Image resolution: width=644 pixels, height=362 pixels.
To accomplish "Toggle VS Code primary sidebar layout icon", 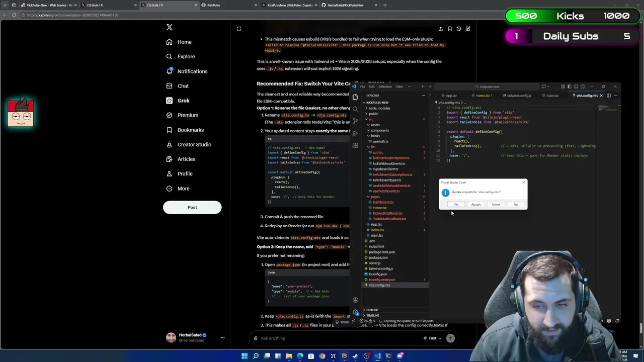I will (570, 86).
